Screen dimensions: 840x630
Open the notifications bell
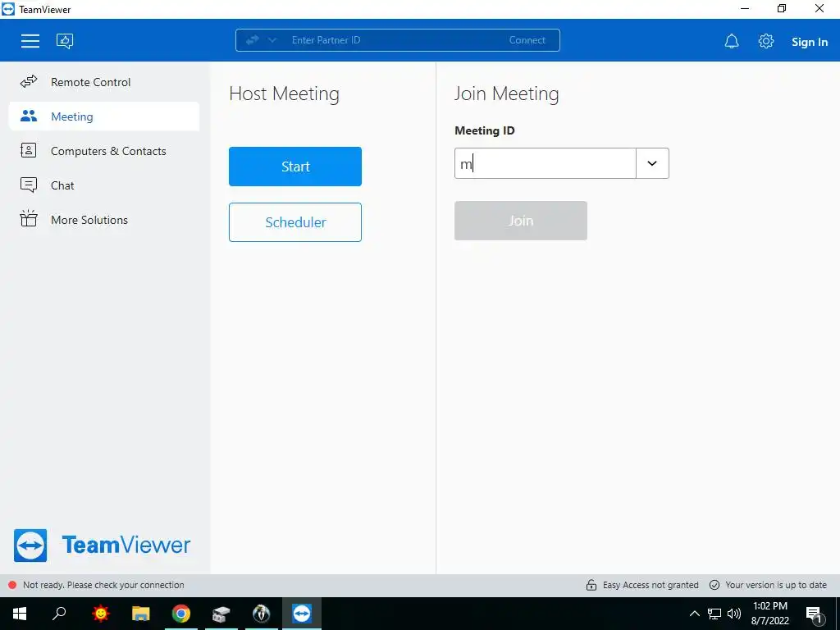pos(732,41)
